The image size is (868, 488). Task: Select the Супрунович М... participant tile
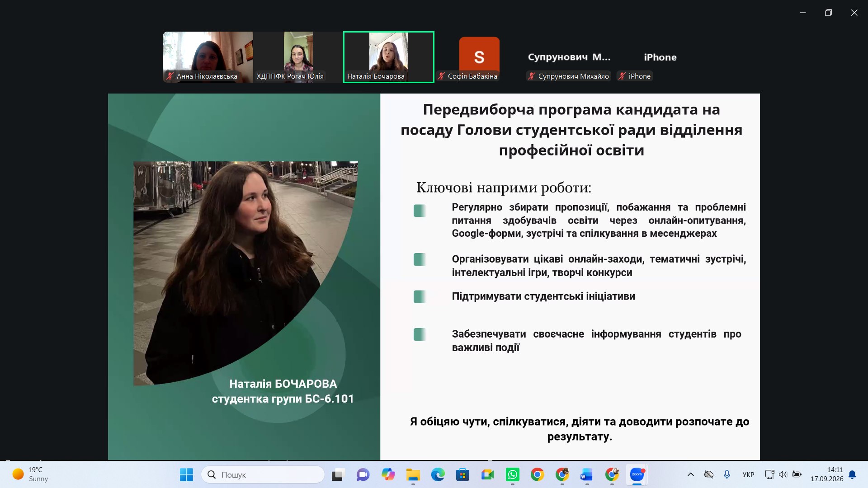click(x=569, y=57)
